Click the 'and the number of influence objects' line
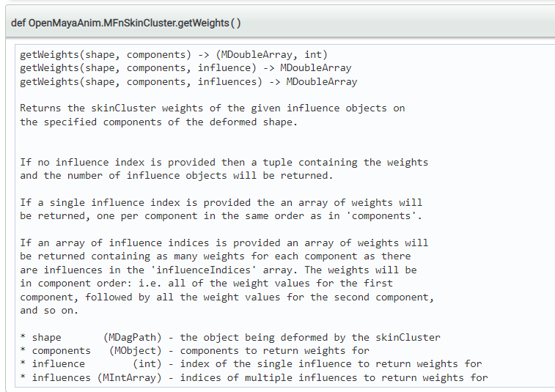 click(x=176, y=175)
